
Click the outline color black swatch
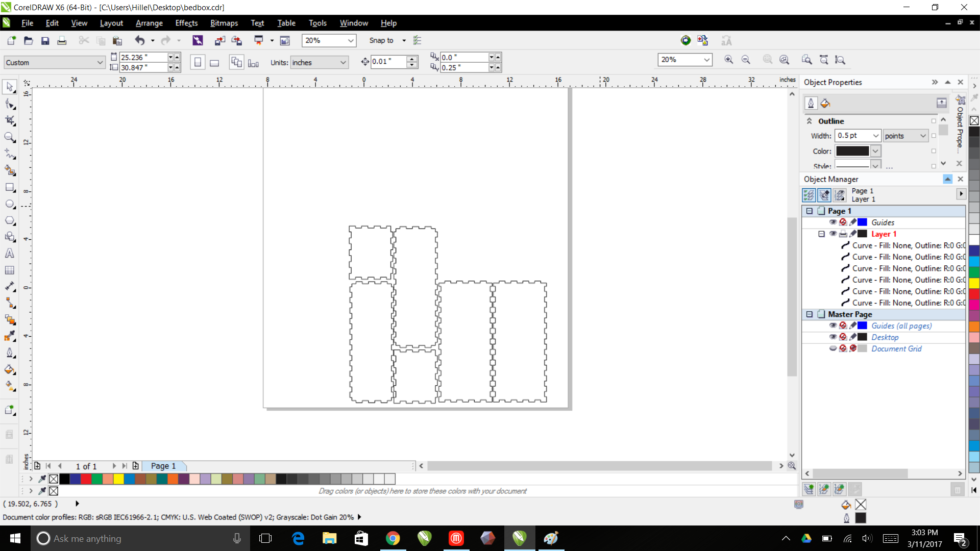(x=851, y=150)
